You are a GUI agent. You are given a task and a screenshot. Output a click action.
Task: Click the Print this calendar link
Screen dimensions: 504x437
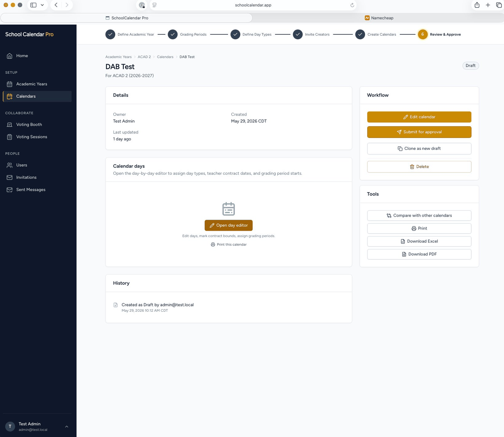[x=228, y=245]
